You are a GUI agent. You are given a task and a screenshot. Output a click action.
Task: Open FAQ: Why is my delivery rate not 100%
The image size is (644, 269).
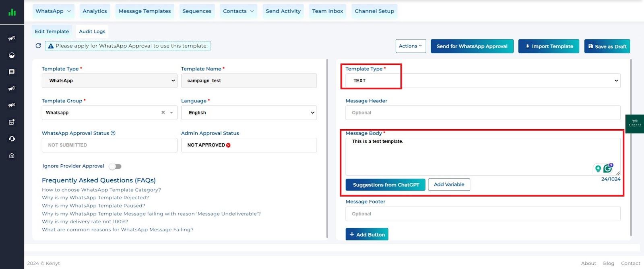[85, 221]
